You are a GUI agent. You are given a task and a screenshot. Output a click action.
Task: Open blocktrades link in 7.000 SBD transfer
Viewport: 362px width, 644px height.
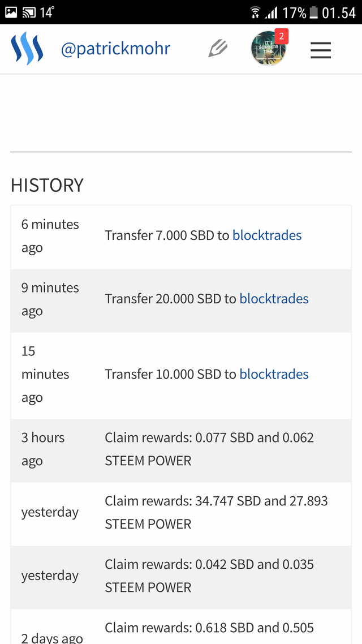point(267,235)
